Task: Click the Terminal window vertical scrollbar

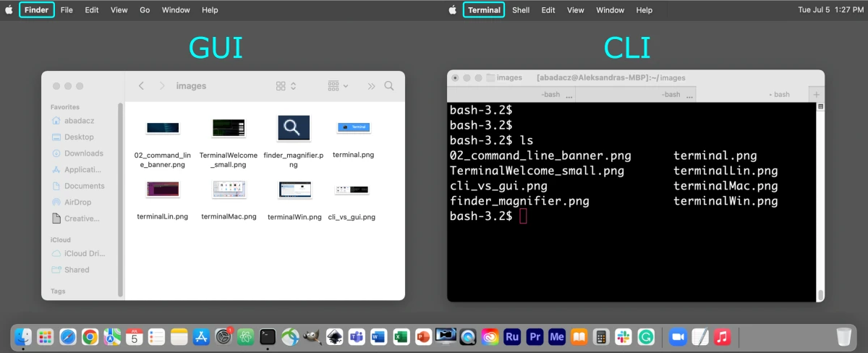Action: tap(820, 202)
